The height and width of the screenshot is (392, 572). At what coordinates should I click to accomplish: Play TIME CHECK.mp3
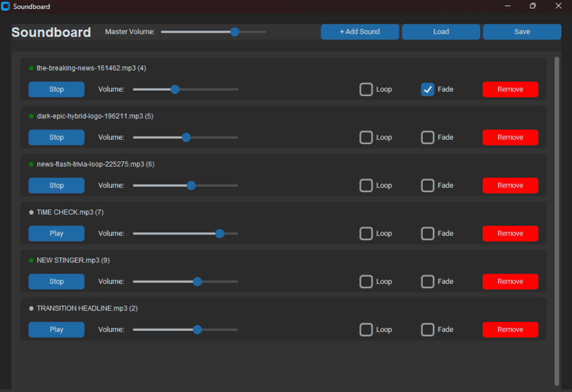57,233
